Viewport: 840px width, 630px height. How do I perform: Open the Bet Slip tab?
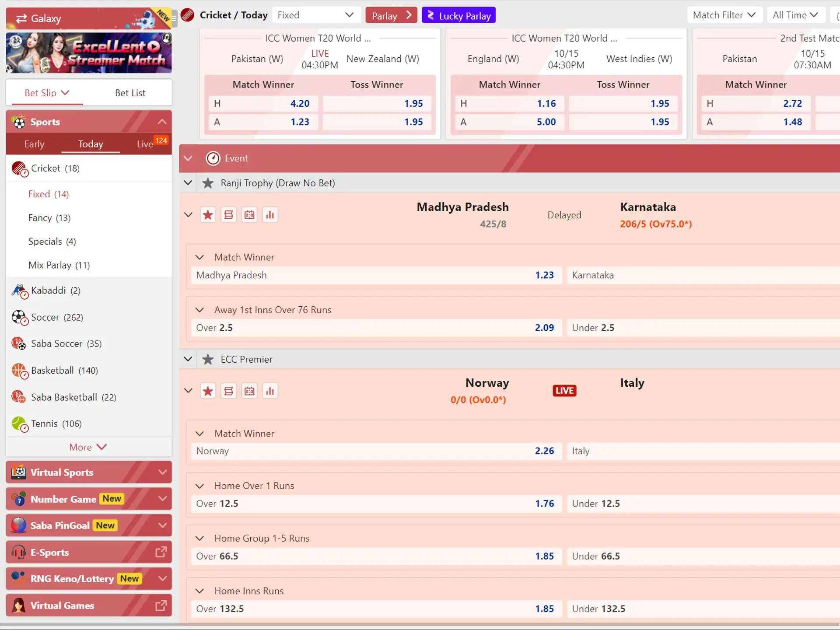pyautogui.click(x=47, y=93)
